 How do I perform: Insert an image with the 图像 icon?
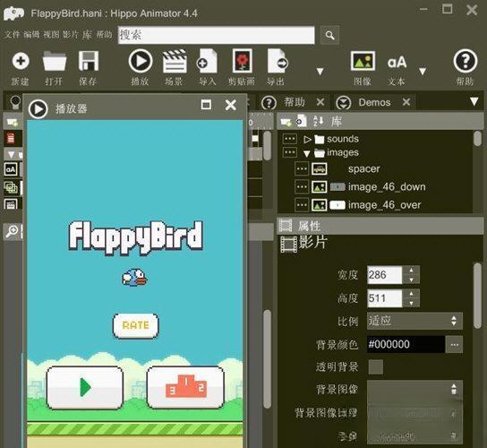pos(363,61)
